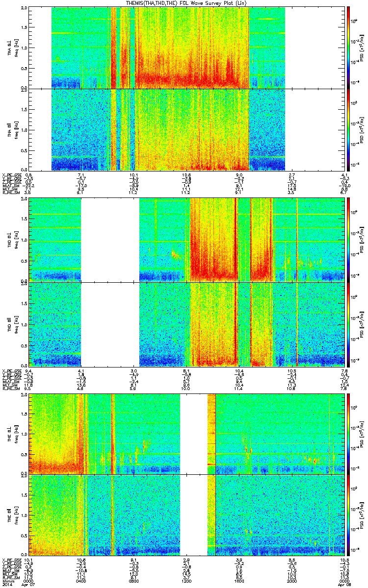Click the 'THE BII freq [Hz]' axis label
The height and width of the screenshot is (588, 368).
[12, 514]
